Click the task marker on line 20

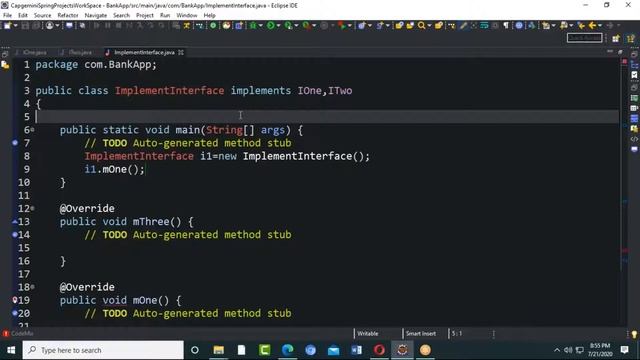pos(15,313)
